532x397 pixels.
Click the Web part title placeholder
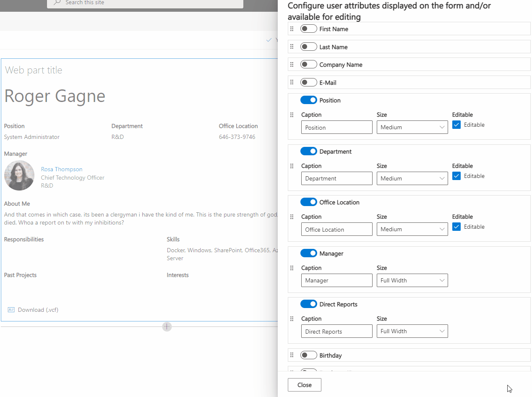coord(34,70)
